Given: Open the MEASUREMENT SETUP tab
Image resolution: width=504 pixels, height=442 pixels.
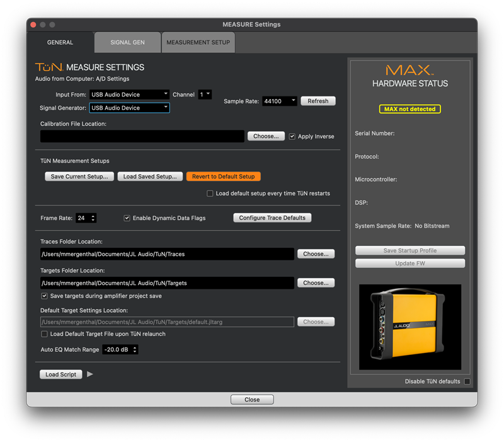Looking at the screenshot, I should click(x=198, y=42).
